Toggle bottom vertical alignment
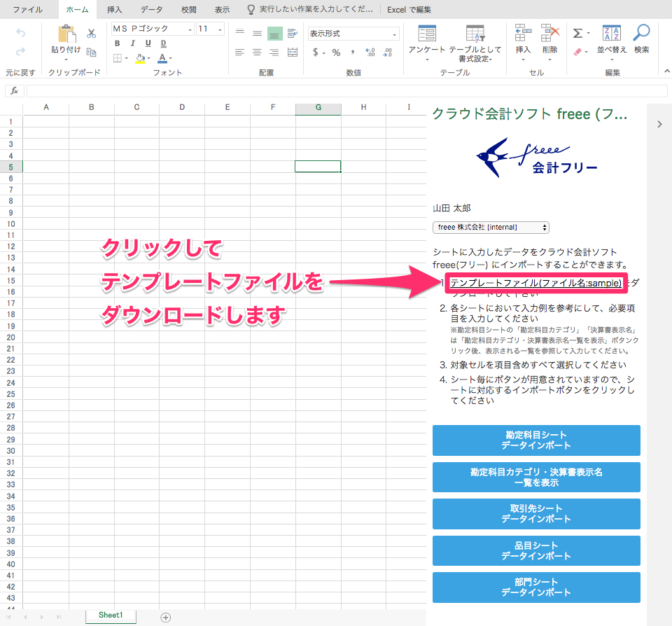Image resolution: width=672 pixels, height=626 pixels. click(274, 34)
